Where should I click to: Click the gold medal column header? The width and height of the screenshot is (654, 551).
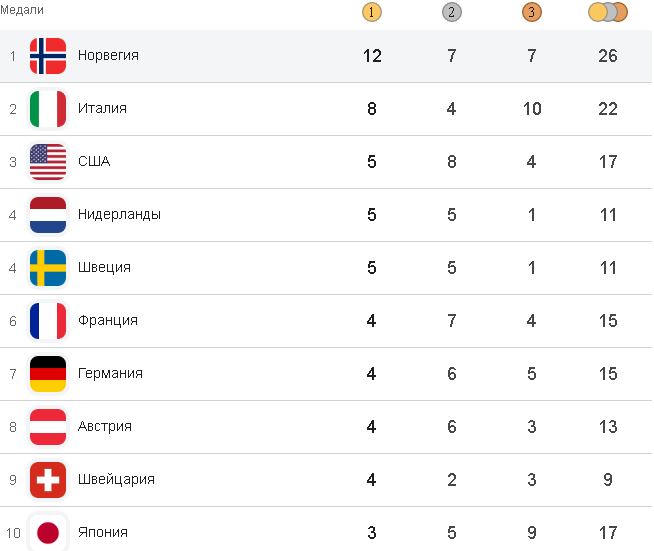372,13
